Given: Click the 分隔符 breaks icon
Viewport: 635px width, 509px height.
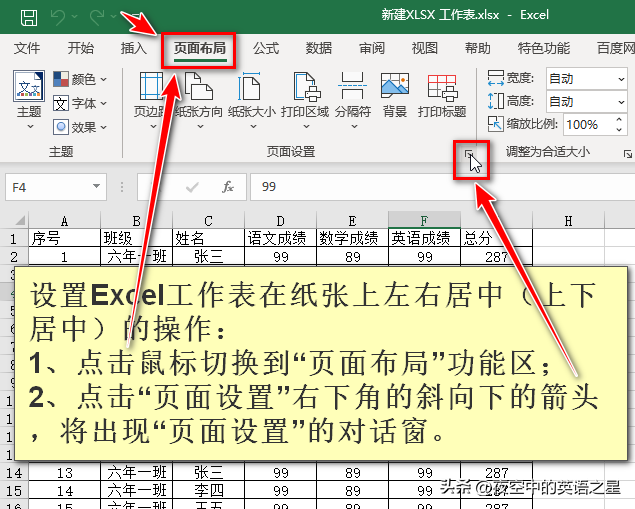Looking at the screenshot, I should [352, 86].
